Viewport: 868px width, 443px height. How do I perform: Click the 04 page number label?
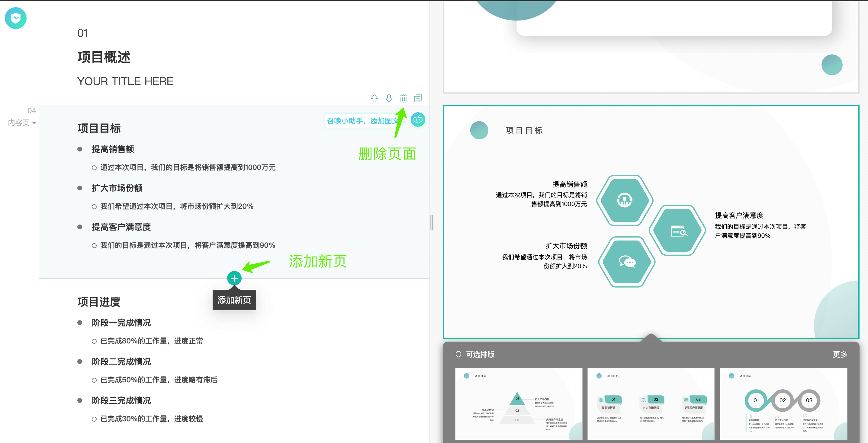pyautogui.click(x=32, y=110)
